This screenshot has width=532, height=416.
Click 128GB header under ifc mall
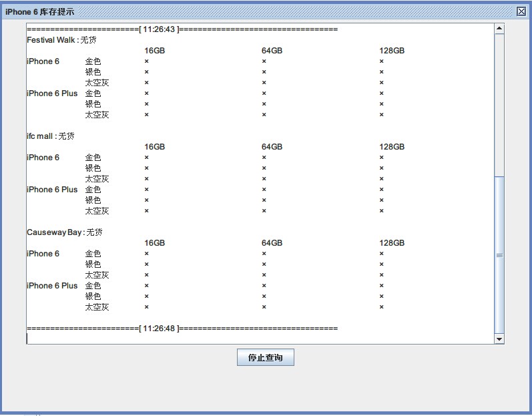tap(392, 147)
